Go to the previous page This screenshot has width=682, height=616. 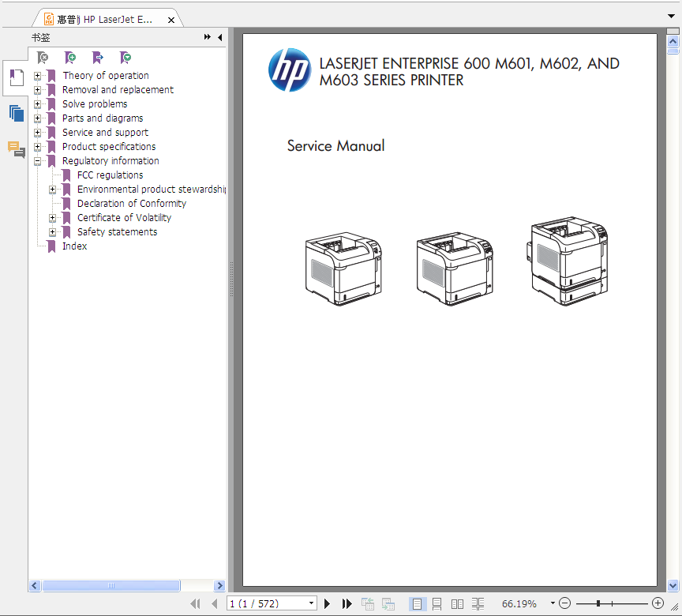pos(214,604)
